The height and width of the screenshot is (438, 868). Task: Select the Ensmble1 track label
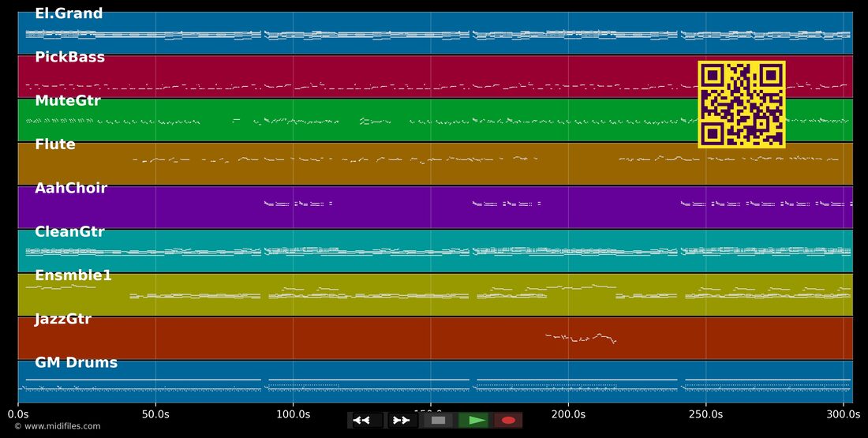click(73, 275)
